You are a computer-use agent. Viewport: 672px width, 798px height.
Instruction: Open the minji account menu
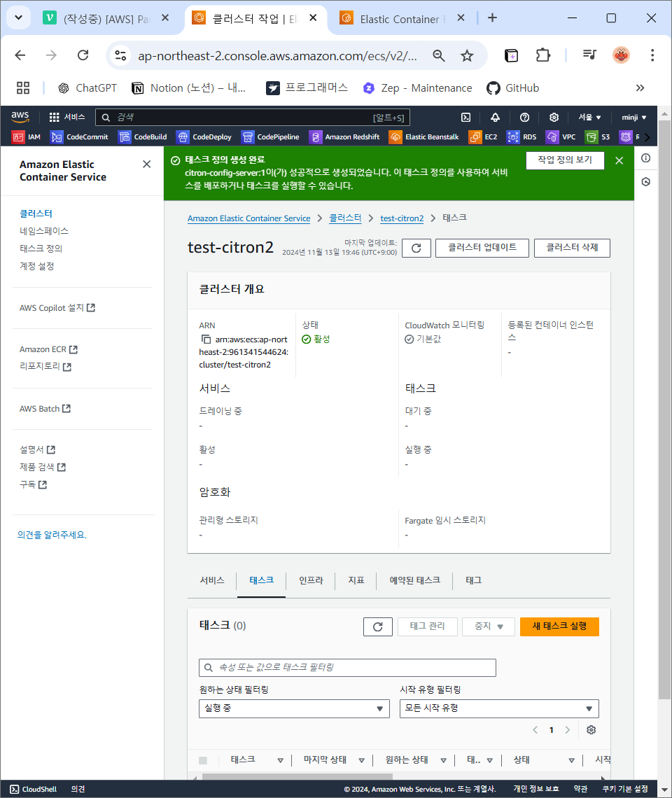click(633, 117)
